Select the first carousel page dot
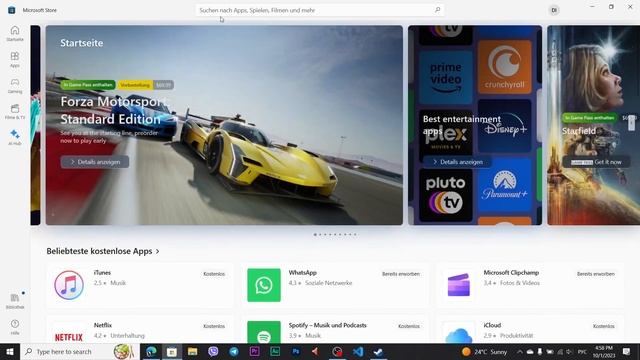640x360 pixels. [315, 235]
